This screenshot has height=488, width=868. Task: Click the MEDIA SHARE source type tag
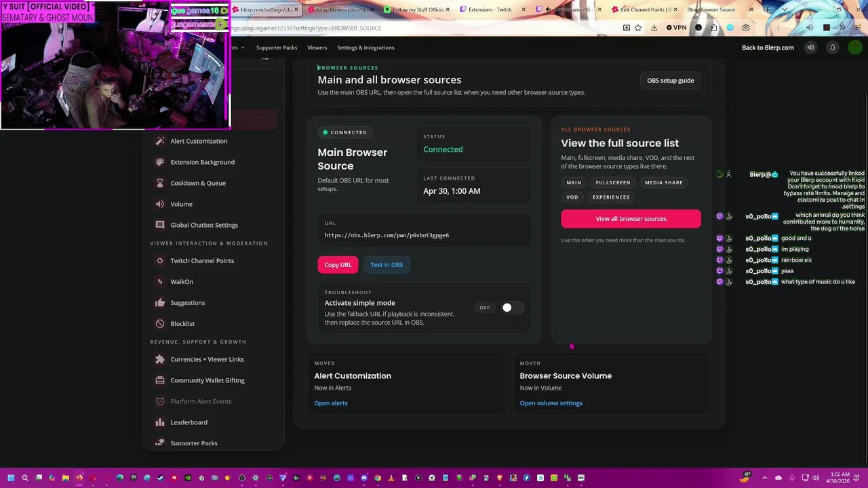tap(663, 182)
